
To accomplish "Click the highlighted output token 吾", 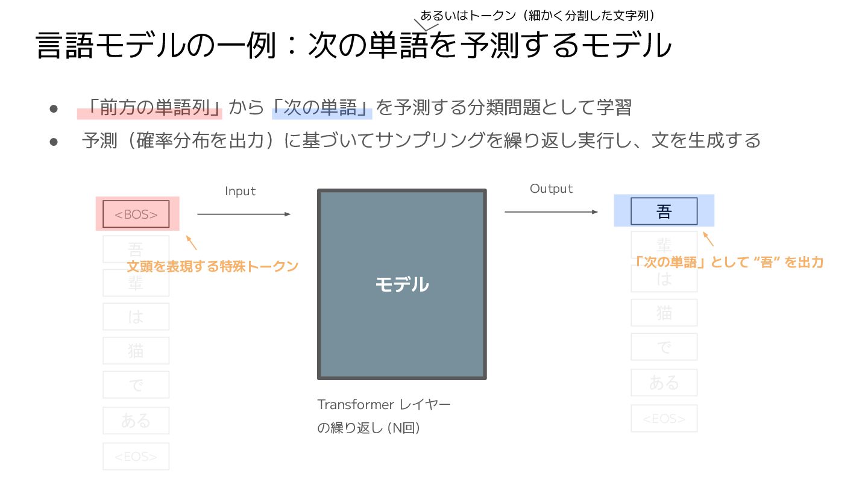I will coord(664,211).
